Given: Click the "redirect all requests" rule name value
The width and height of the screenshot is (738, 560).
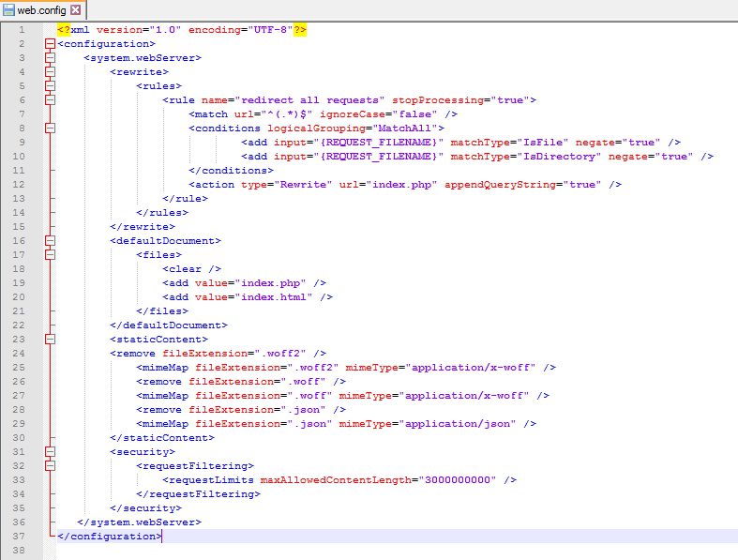Looking at the screenshot, I should [x=309, y=99].
